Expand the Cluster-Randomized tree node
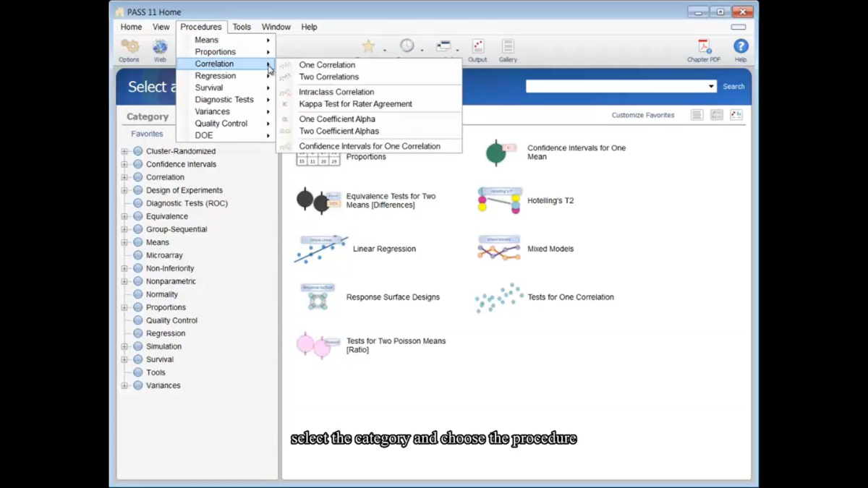This screenshot has height=488, width=868. click(124, 152)
